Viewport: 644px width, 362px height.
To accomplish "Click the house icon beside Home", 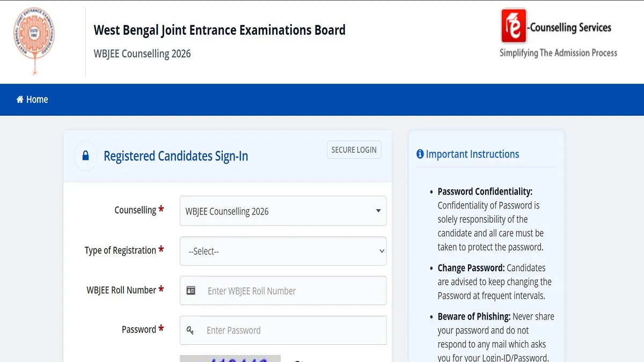I will (x=20, y=99).
